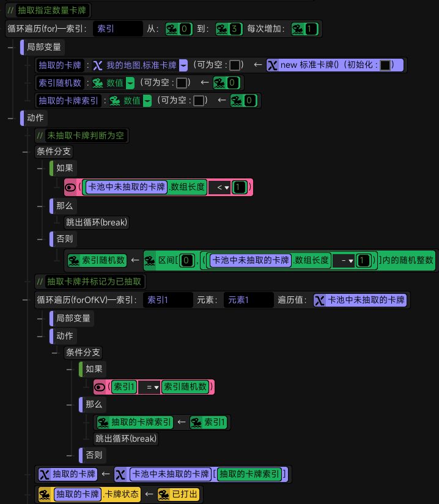Image resolution: width=439 pixels, height=504 pixels.
Task: Click the X icon before 我的地图.标准卡牌
Action: 97,65
